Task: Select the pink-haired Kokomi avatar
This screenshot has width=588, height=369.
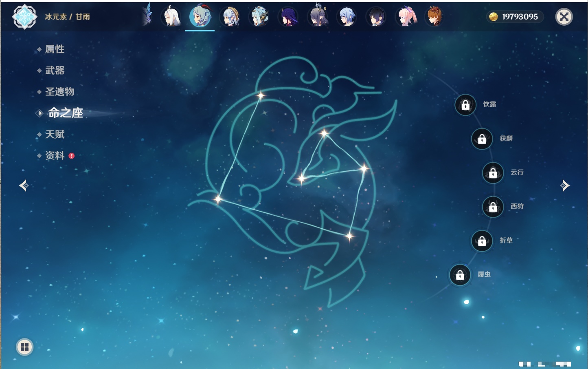Action: coord(406,17)
